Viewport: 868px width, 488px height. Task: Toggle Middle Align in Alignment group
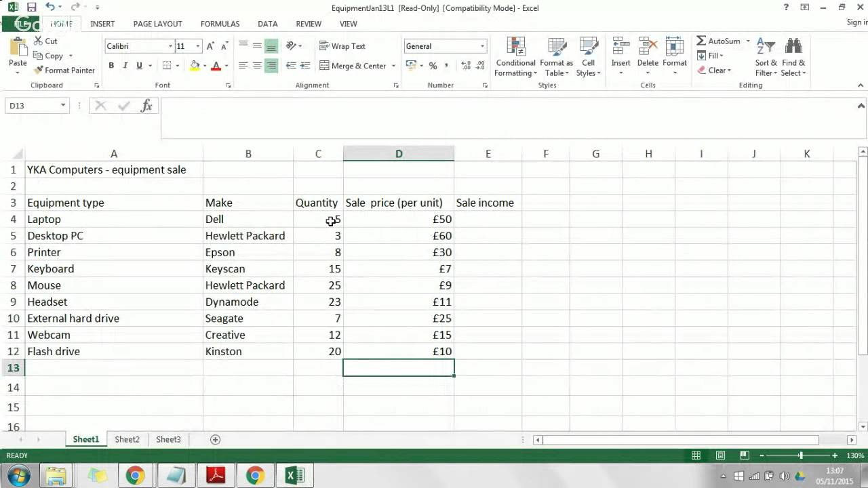click(x=257, y=45)
